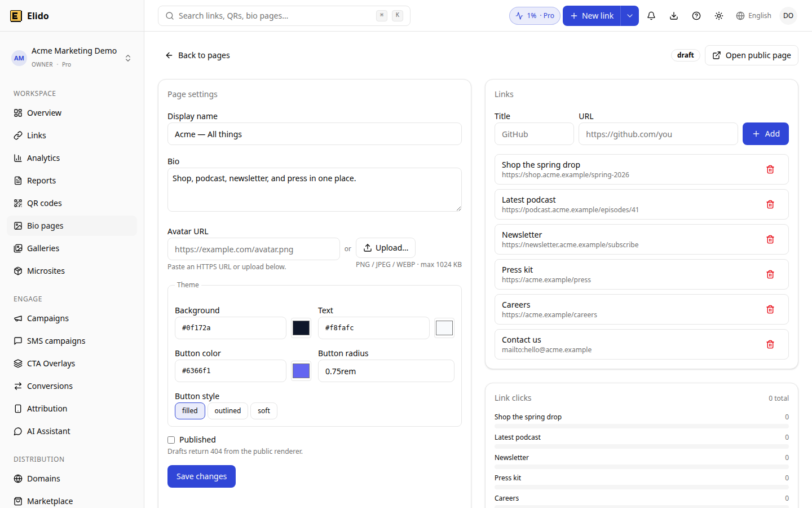Click the Elido logo icon
This screenshot has width=812, height=508.
pos(16,16)
